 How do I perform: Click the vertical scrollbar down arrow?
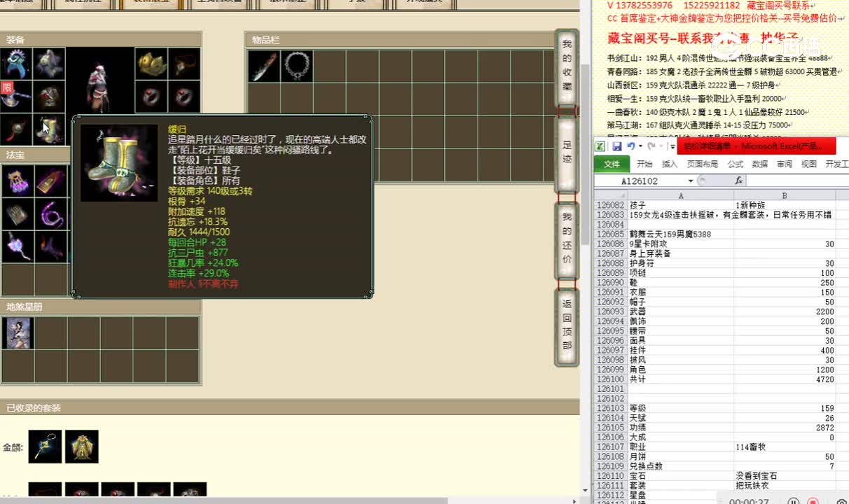[584, 491]
